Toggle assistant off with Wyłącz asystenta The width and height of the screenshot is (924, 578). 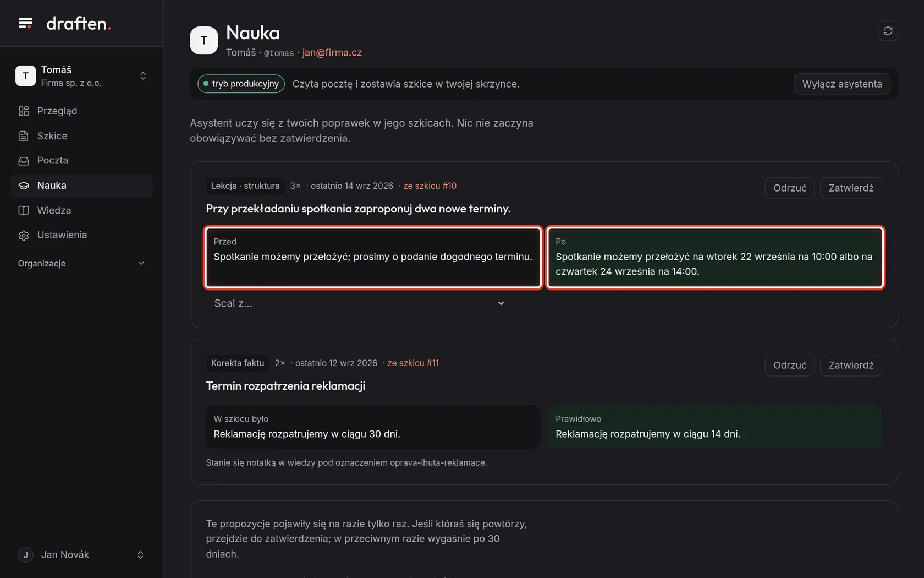[x=842, y=84]
